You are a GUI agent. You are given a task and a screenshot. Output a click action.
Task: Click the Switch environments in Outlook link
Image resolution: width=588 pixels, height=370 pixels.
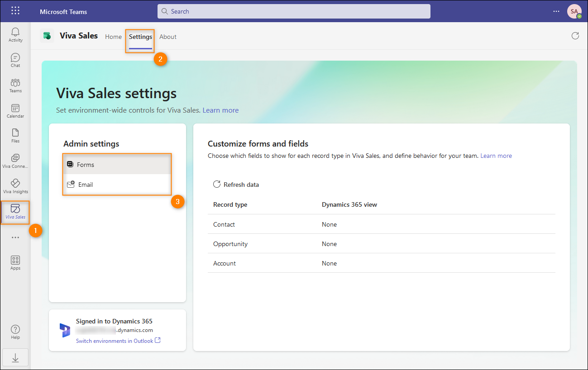coord(115,341)
